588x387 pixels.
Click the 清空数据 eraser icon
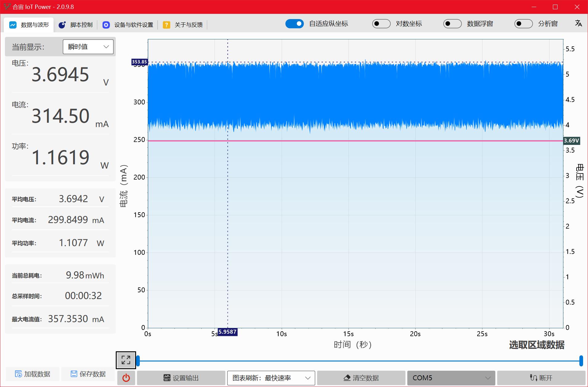pyautogui.click(x=347, y=378)
